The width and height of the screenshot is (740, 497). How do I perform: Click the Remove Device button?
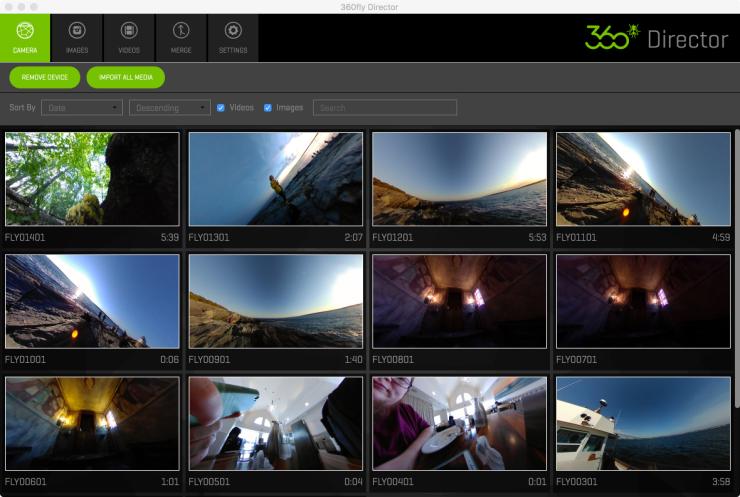(x=44, y=78)
